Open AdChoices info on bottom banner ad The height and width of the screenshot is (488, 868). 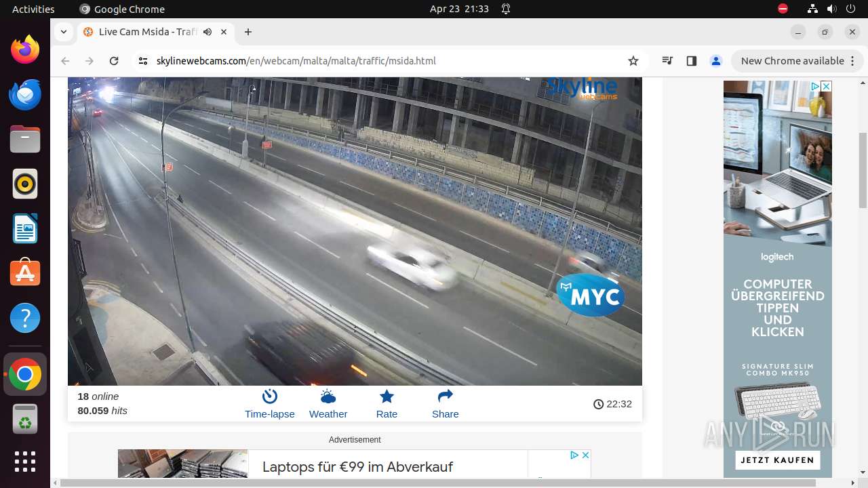(x=574, y=455)
